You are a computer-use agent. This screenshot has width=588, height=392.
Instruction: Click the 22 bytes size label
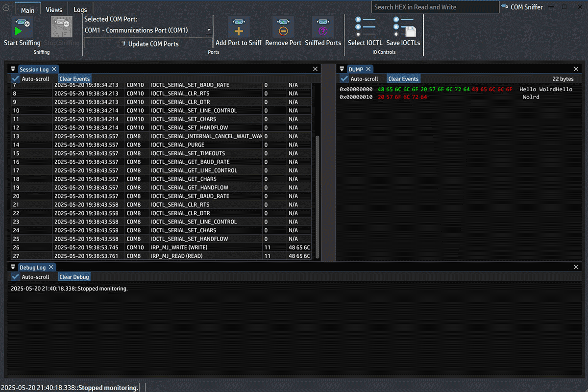click(563, 79)
